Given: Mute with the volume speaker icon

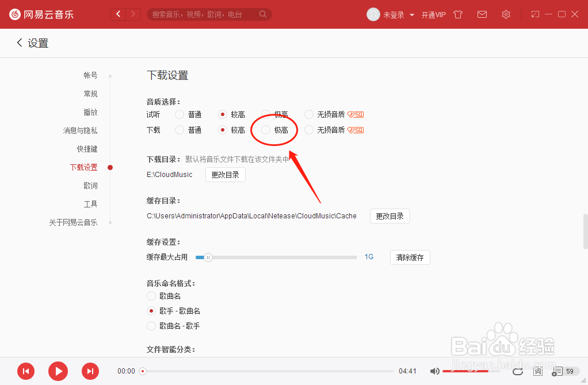Looking at the screenshot, I should [x=434, y=371].
